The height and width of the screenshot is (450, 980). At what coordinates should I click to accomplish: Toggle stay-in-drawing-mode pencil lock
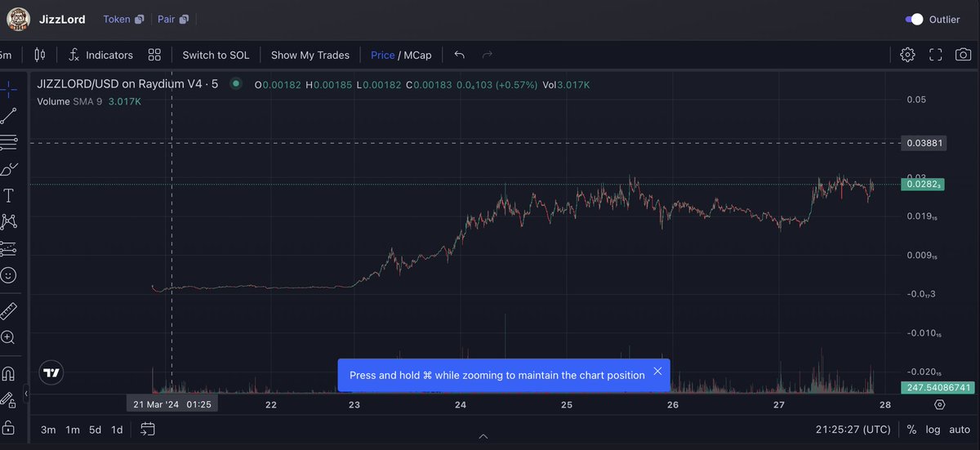8,399
